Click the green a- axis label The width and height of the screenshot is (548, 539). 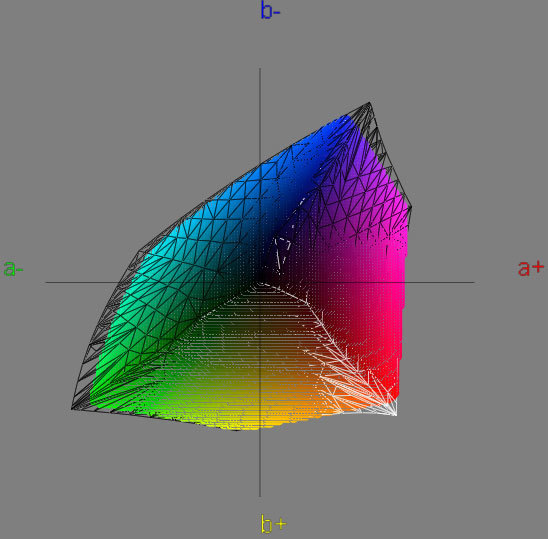[x=13, y=268]
